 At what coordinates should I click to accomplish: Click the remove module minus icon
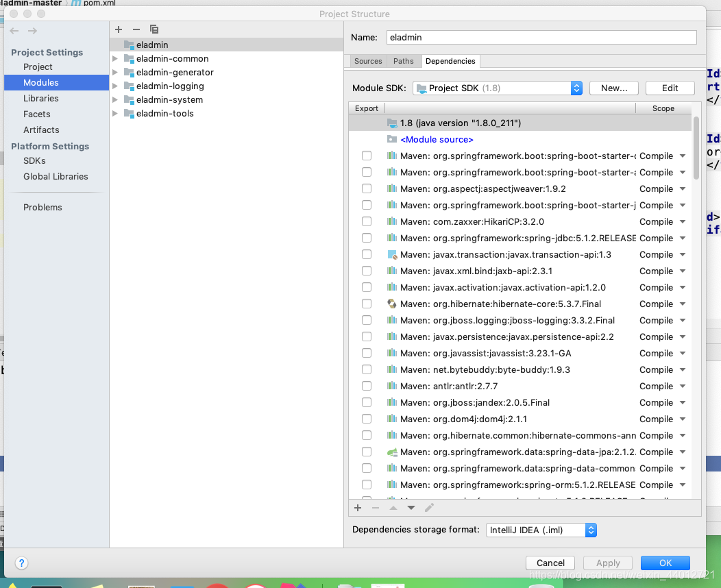coord(136,29)
